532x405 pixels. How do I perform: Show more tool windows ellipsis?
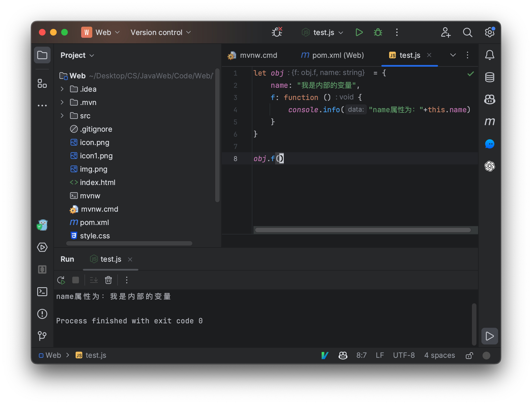click(42, 106)
